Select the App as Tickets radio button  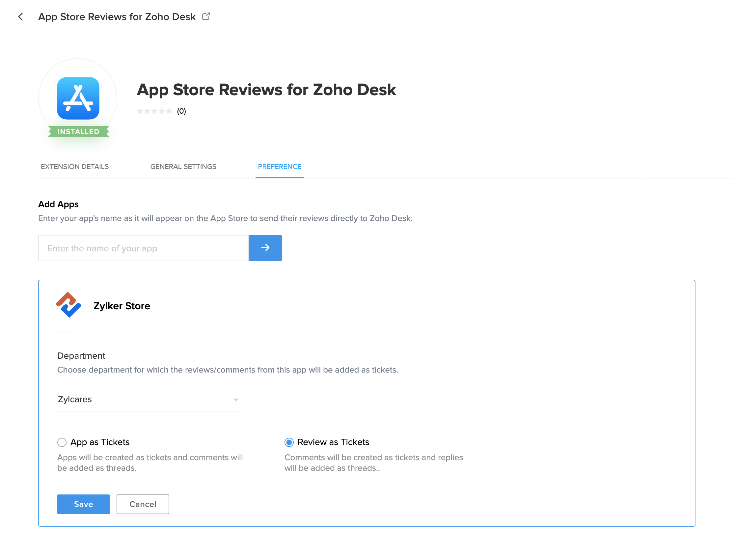62,442
